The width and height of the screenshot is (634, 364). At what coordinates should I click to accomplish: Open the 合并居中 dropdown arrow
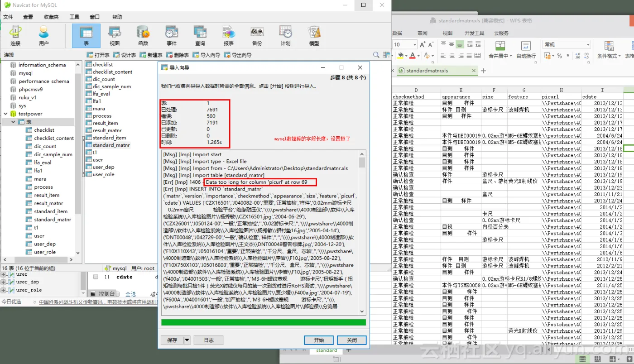(511, 56)
